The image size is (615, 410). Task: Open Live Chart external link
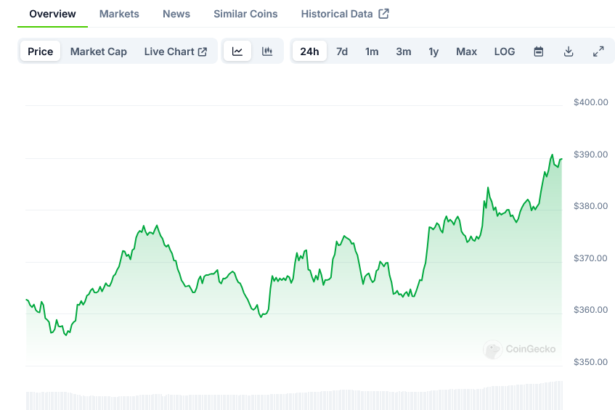175,51
